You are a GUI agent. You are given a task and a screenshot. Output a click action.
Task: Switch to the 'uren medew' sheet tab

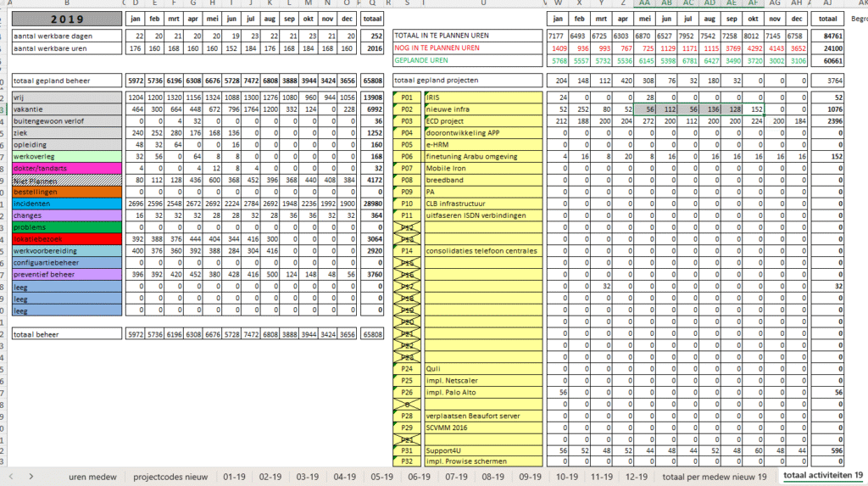tap(92, 477)
